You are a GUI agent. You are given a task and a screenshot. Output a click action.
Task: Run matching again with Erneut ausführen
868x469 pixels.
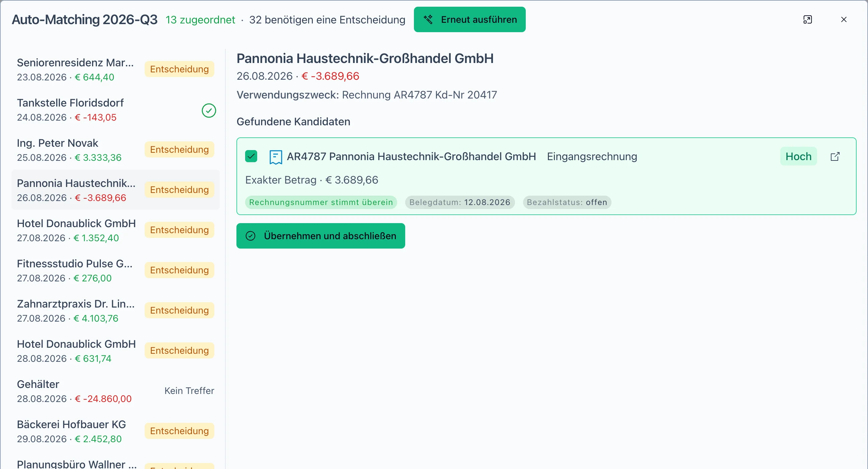tap(469, 19)
